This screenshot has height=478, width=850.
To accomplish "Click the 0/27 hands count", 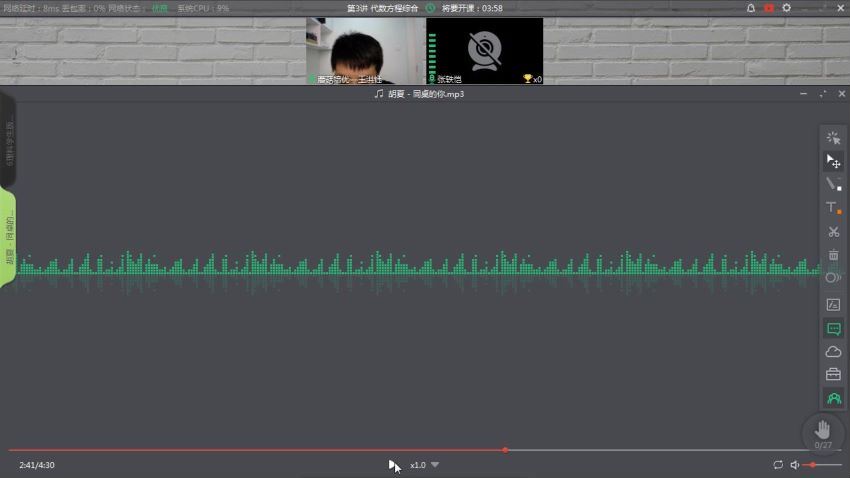I will click(x=823, y=445).
